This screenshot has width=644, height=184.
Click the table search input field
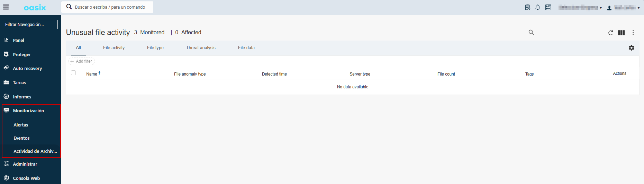tap(569, 33)
